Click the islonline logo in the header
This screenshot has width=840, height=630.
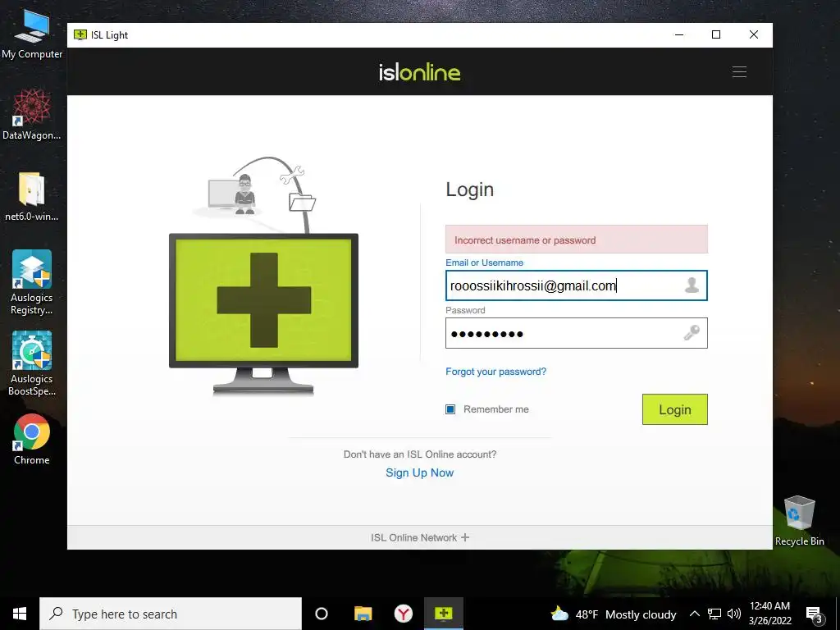pyautogui.click(x=419, y=72)
